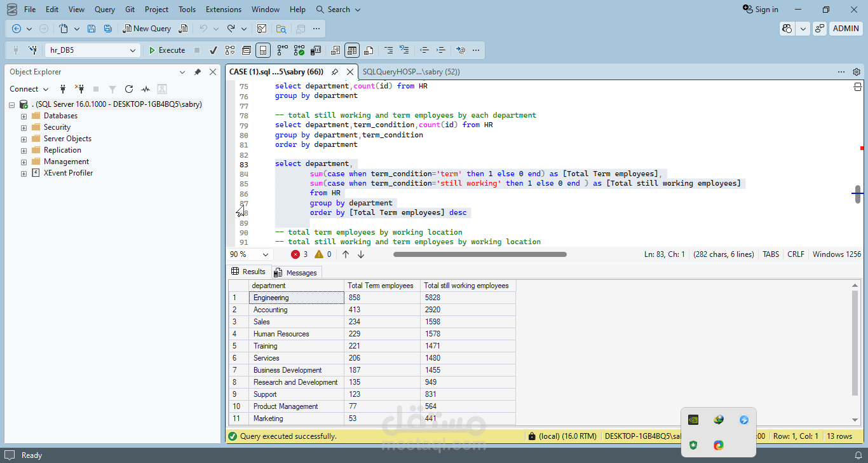Open the hr_DB5 database dropdown
868x463 pixels.
click(x=133, y=50)
